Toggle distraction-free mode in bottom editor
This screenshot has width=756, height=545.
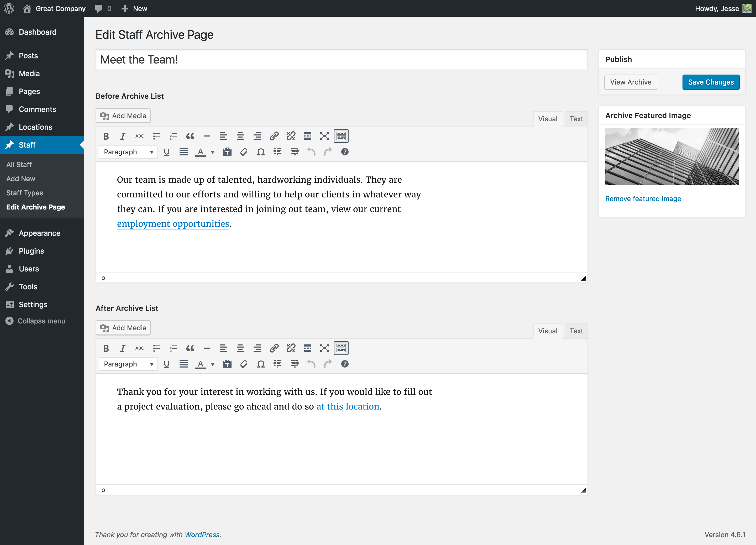click(x=324, y=348)
